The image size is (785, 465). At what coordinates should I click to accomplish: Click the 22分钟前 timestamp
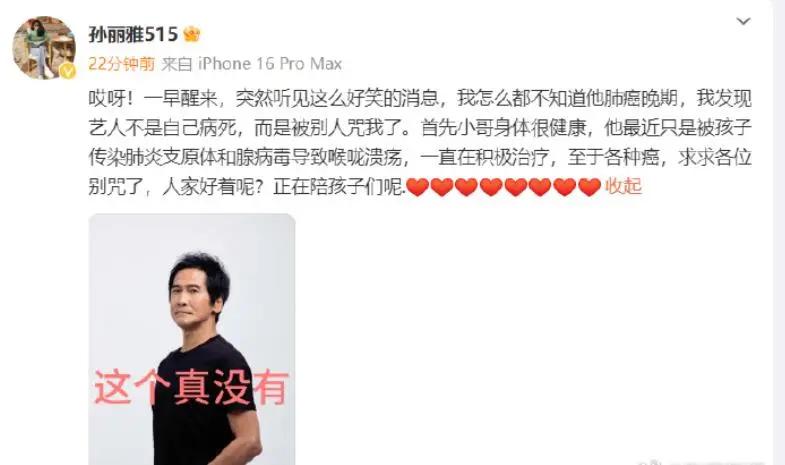pyautogui.click(x=122, y=64)
